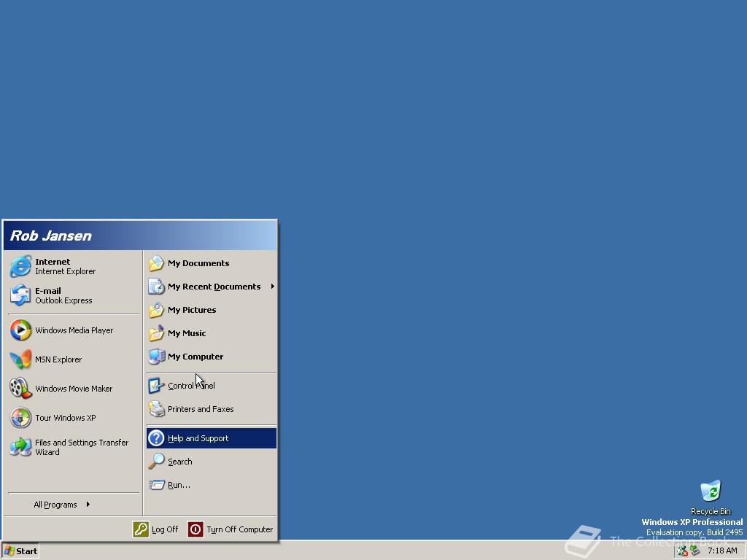The width and height of the screenshot is (747, 560).
Task: Click the Start button on taskbar
Action: 20,551
